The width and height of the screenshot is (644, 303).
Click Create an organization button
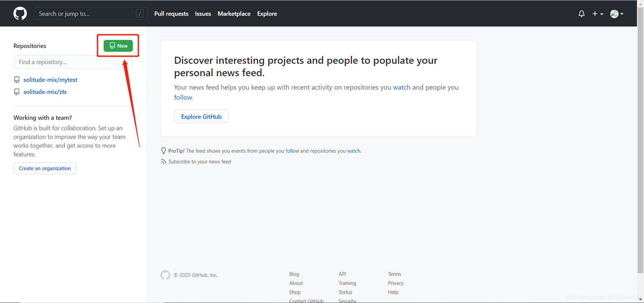click(x=45, y=168)
